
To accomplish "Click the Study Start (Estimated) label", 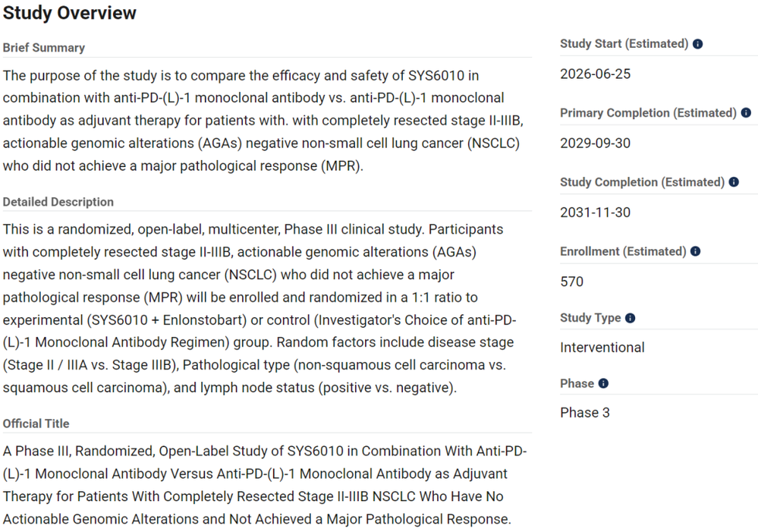I will pyautogui.click(x=624, y=43).
